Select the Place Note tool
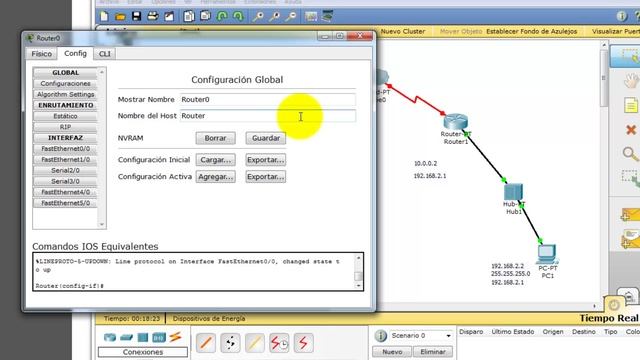The image size is (640, 360). point(631,105)
